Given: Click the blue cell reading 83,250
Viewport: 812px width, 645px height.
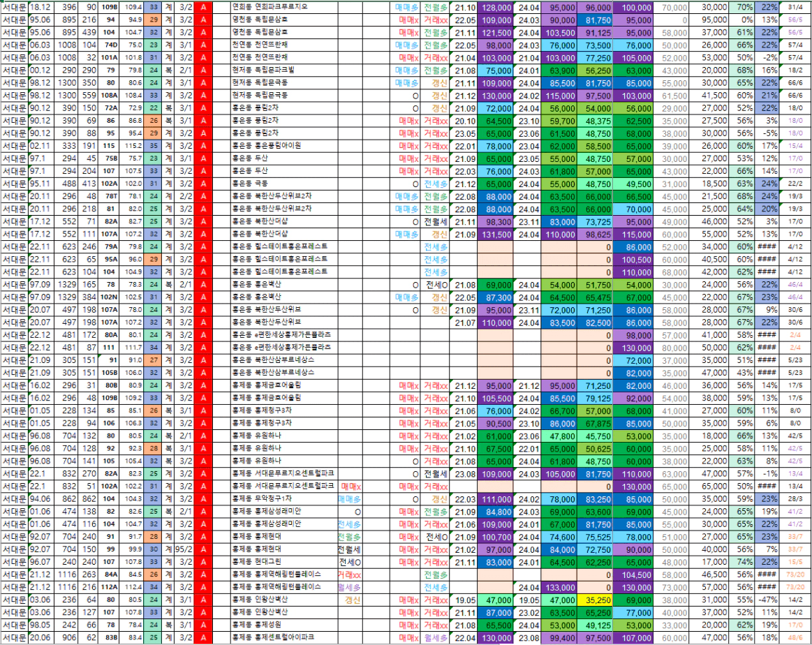Looking at the screenshot, I should point(594,499).
